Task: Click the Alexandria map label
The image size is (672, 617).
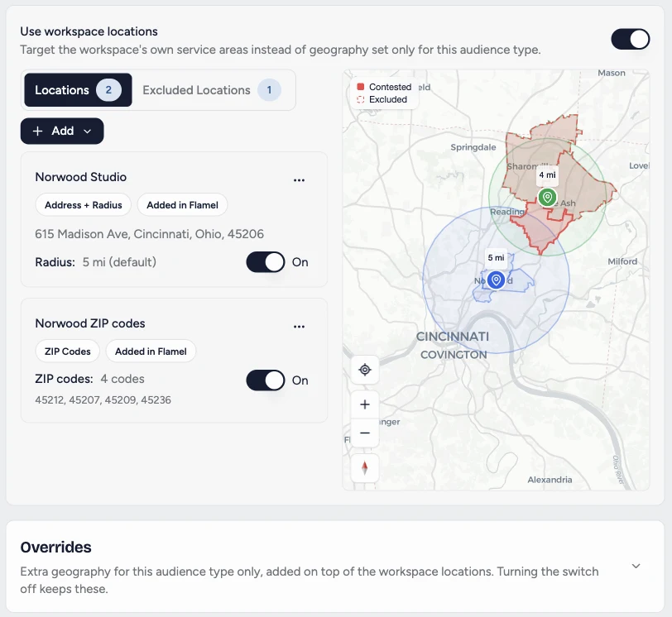Action: 550,480
